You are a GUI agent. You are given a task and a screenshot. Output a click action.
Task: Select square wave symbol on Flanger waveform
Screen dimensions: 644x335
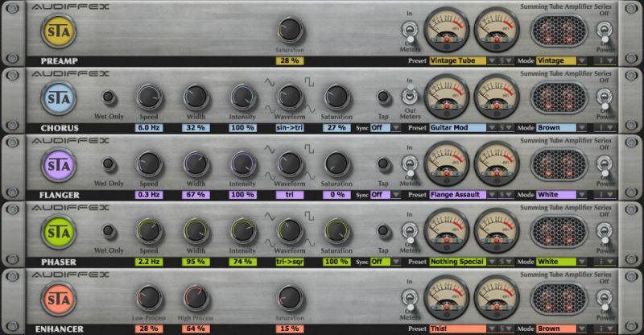coord(309,148)
